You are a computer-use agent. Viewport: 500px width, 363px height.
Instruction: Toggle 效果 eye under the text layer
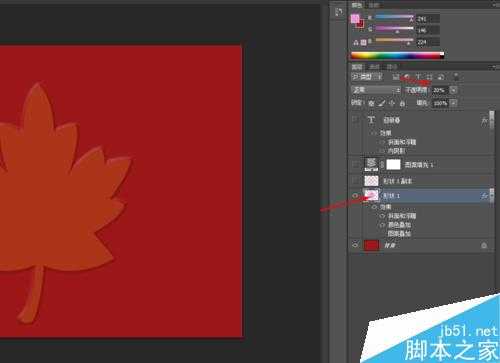click(374, 133)
